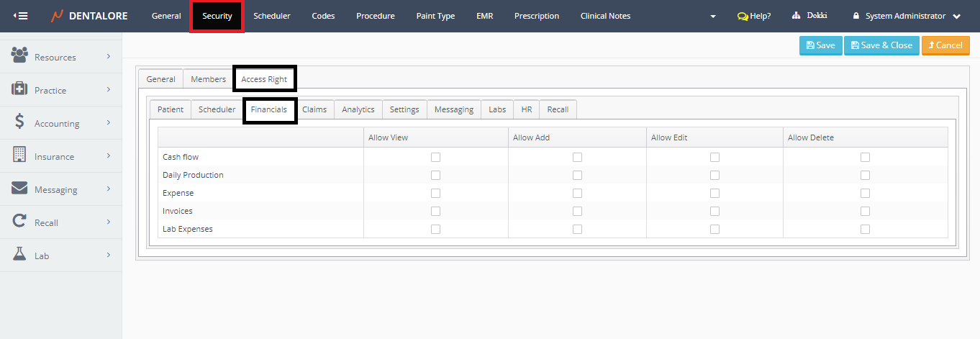This screenshot has height=339, width=980.
Task: Switch to the Claims tab
Action: coord(314,109)
